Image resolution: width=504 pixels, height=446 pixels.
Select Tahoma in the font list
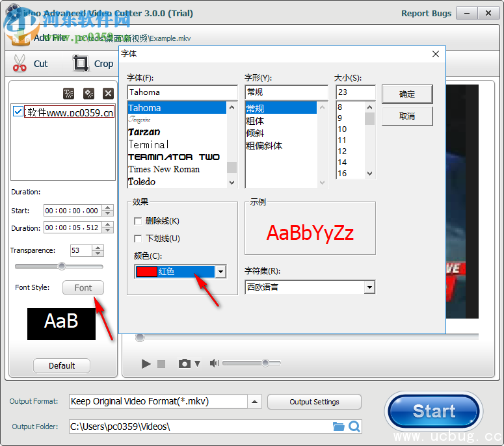coord(177,108)
